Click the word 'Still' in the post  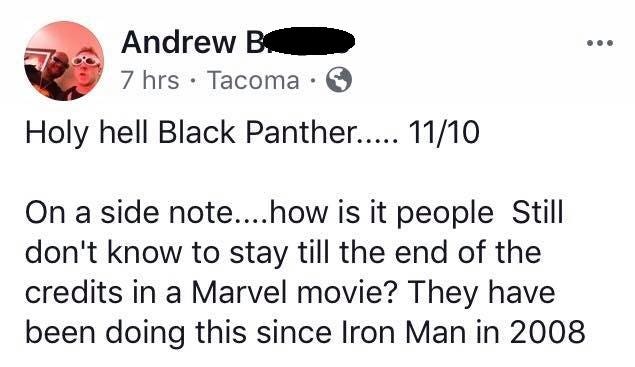coord(537,212)
